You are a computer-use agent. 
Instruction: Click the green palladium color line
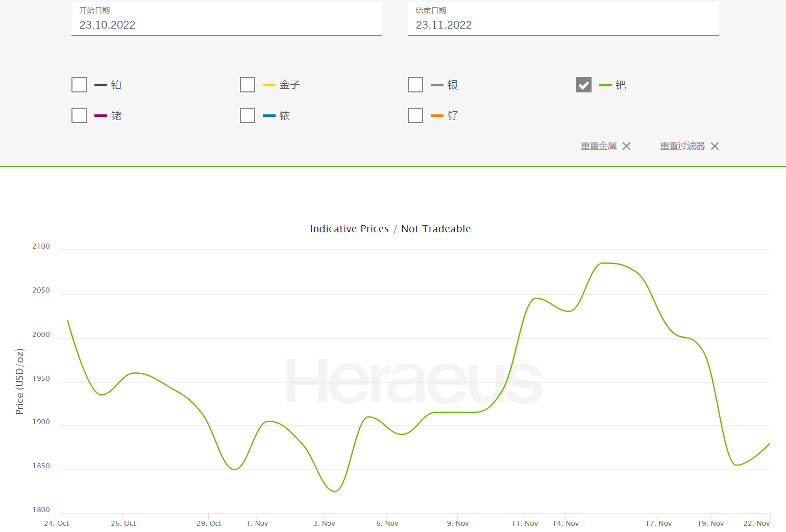pos(605,85)
